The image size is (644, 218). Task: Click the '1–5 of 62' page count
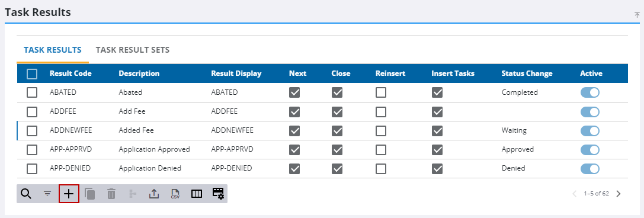[x=597, y=194]
